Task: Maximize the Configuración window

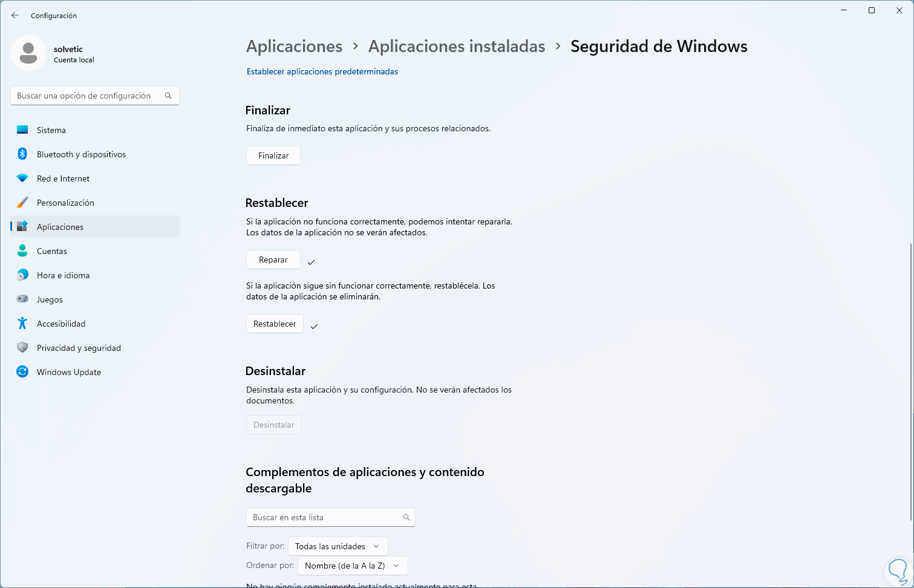Action: click(x=872, y=10)
